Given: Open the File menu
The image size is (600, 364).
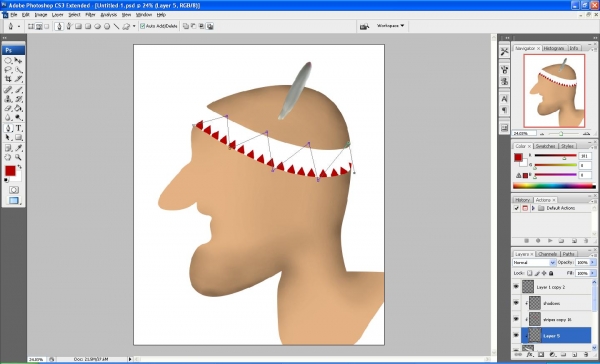Looking at the screenshot, I should click(14, 15).
